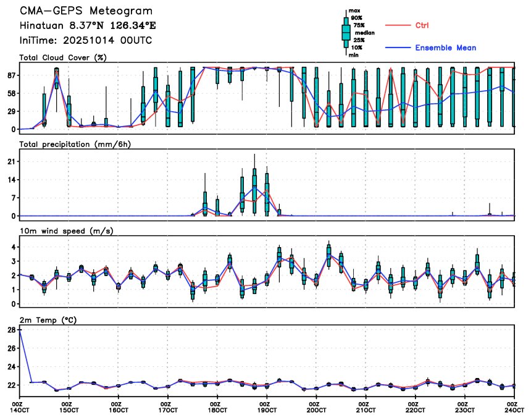Click the 21 tick on precipitation axis
This screenshot has height=420, width=531.
point(11,162)
